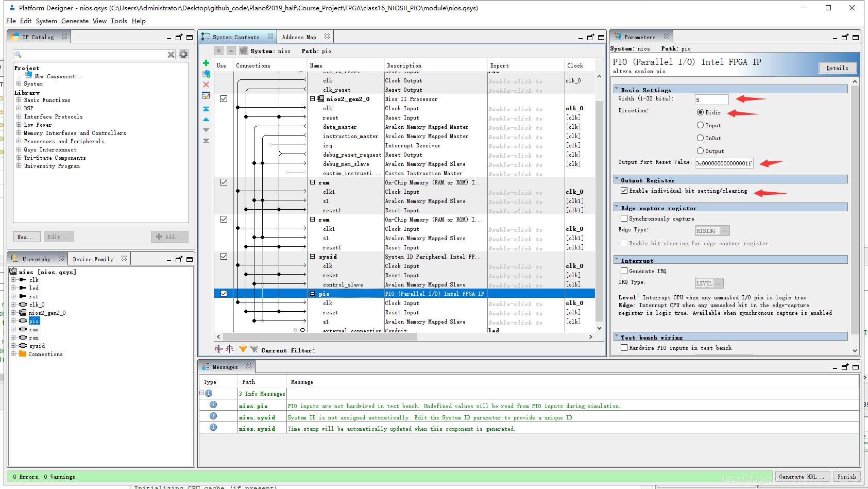Click the info icon for nios.pio message
This screenshot has height=489, width=868.
point(213,405)
